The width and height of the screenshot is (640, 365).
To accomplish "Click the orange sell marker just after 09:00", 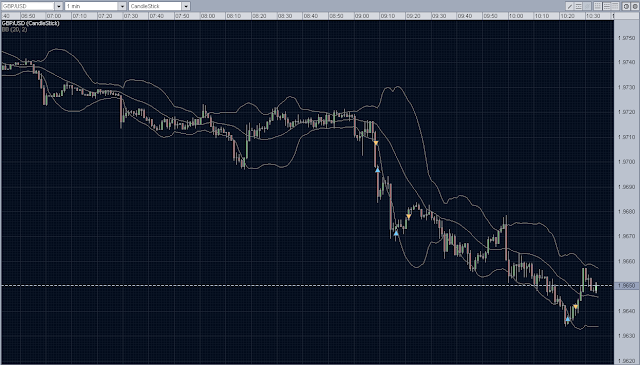I will coord(376,143).
